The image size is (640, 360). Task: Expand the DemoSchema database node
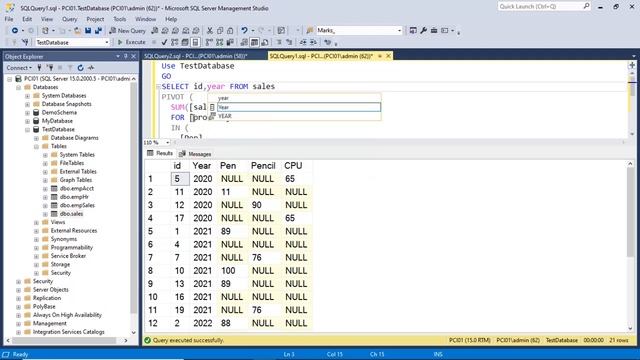(x=27, y=112)
